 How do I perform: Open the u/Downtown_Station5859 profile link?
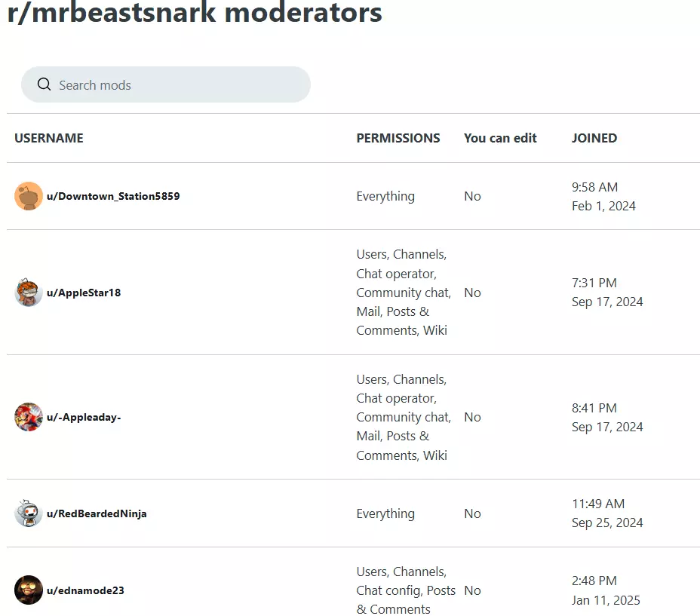click(x=113, y=196)
